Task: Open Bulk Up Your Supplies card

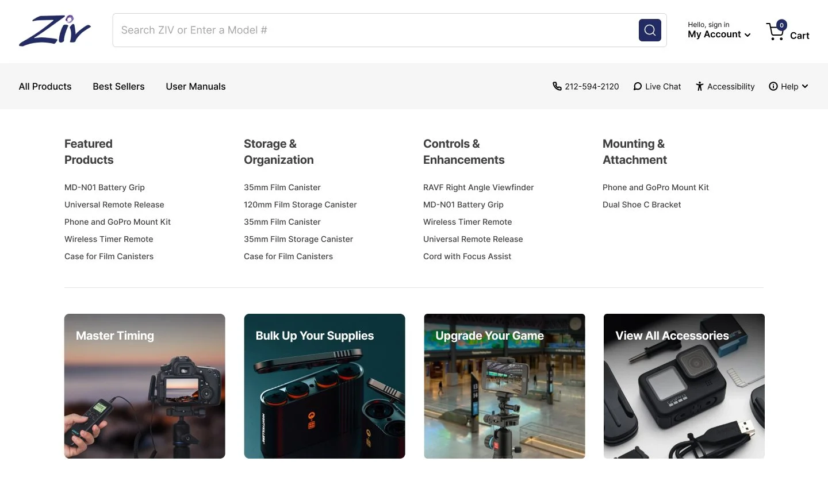Action: (324, 386)
